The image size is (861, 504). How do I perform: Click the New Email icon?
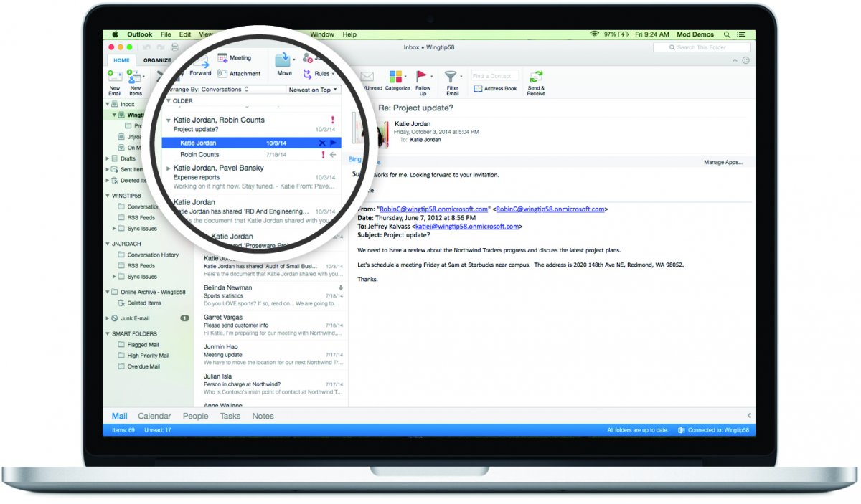point(114,75)
